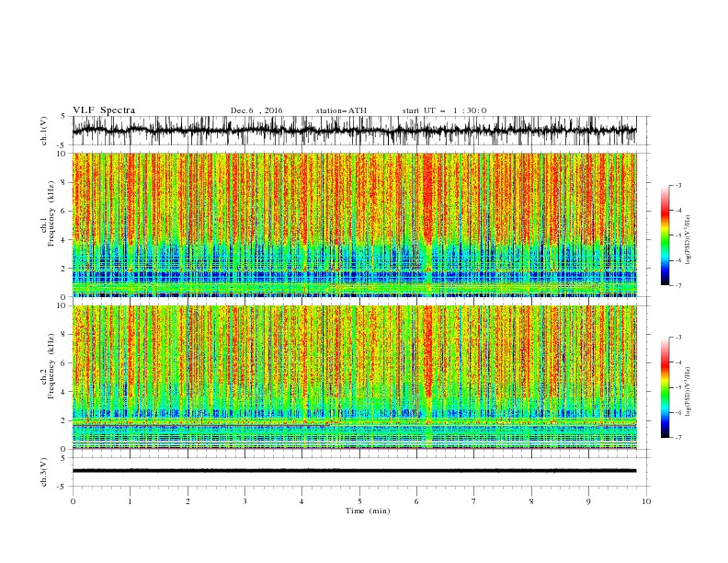
Task: Click the "-7" label on ch.2 colorbar
Action: click(x=677, y=438)
